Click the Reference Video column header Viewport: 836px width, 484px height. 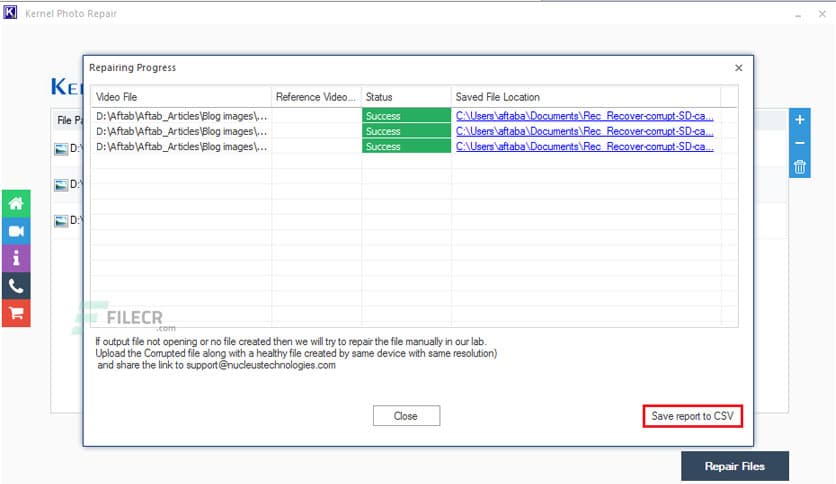pos(316,97)
